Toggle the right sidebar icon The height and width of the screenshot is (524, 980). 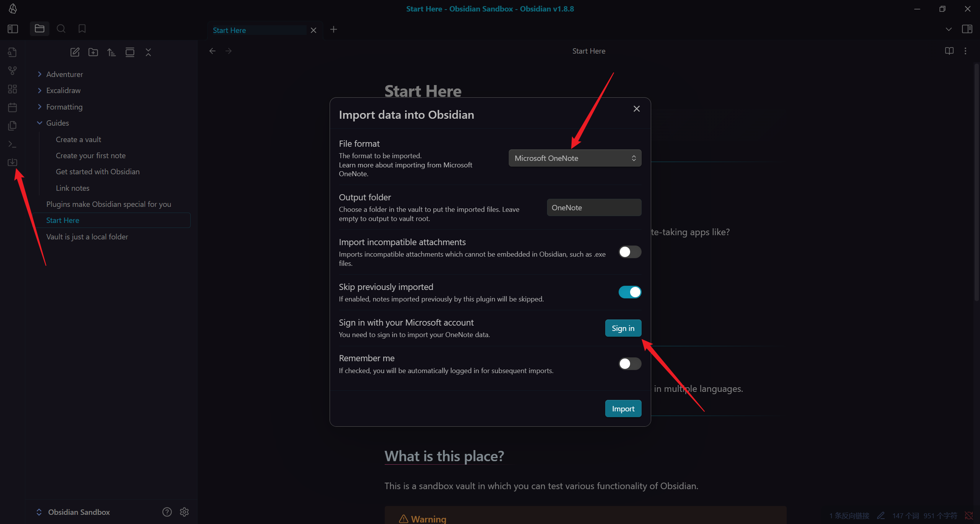(x=967, y=29)
